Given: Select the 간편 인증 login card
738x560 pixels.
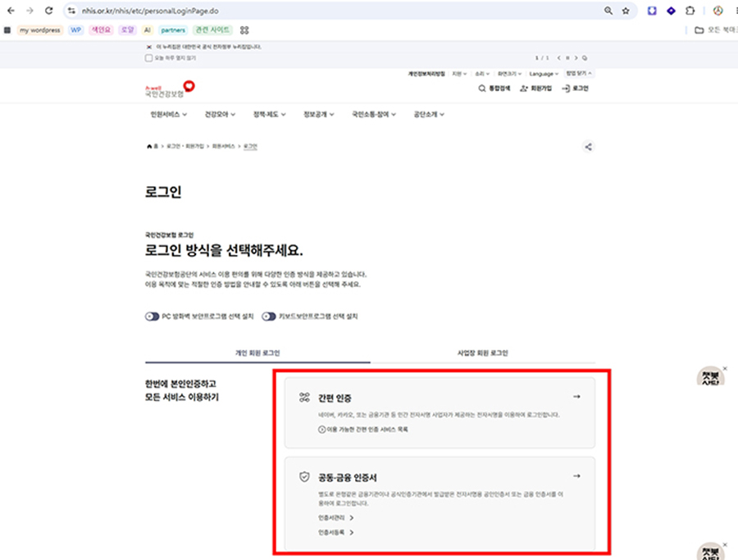Looking at the screenshot, I should coord(440,412).
